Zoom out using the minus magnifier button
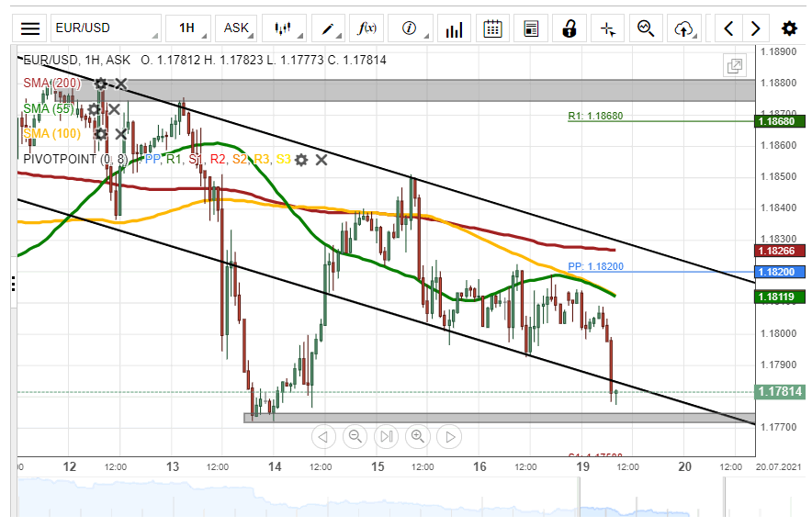Viewport: 812px width, 527px height. 355,436
